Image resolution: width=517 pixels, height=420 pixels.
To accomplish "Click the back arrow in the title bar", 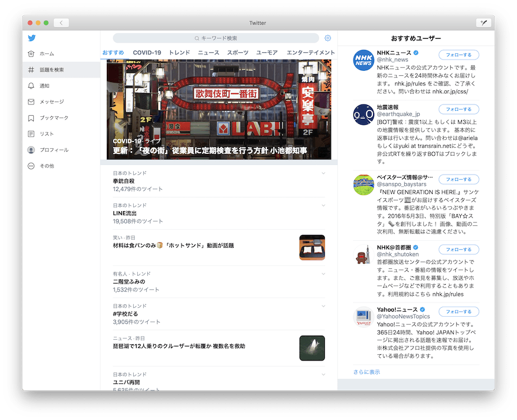I will pyautogui.click(x=61, y=22).
